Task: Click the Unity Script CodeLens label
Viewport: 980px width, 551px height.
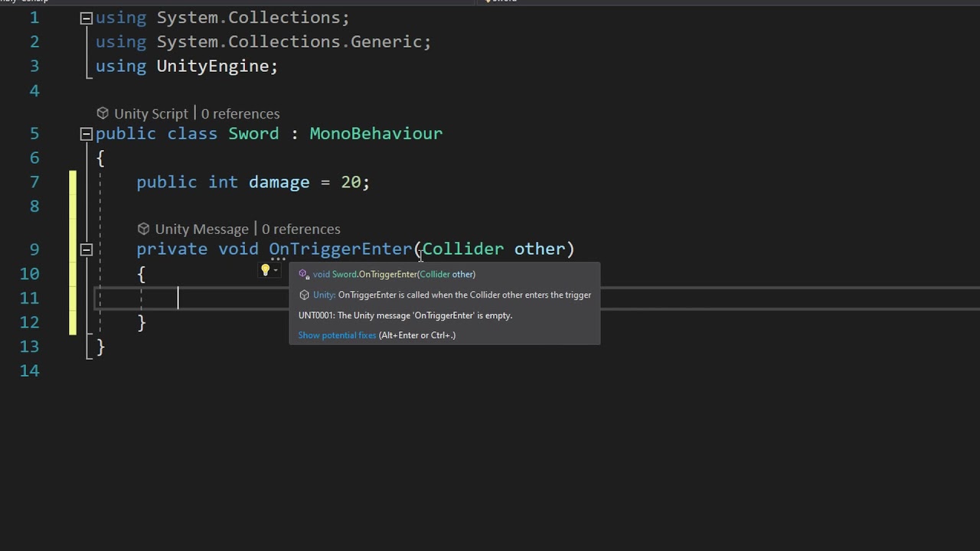Action: [x=151, y=114]
